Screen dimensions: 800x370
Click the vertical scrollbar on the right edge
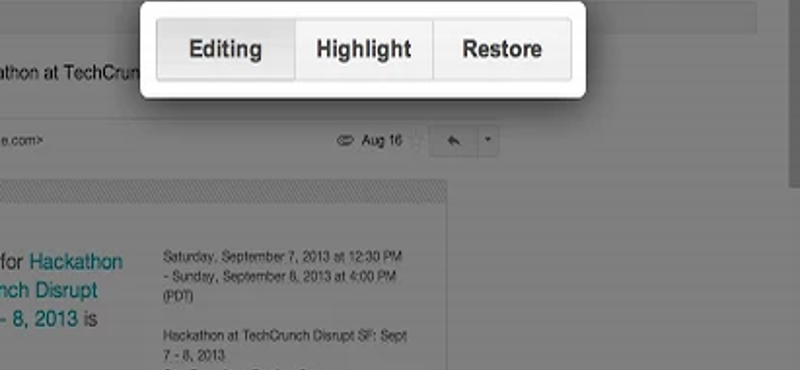point(794,92)
